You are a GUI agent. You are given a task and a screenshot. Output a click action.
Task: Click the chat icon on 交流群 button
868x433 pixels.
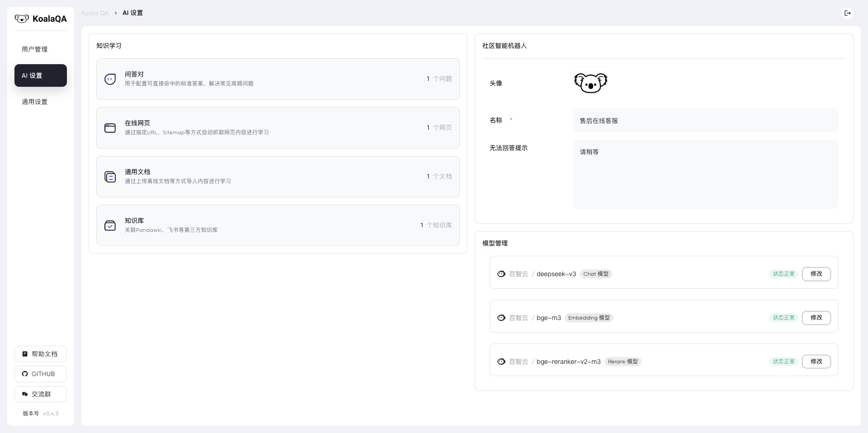point(25,394)
